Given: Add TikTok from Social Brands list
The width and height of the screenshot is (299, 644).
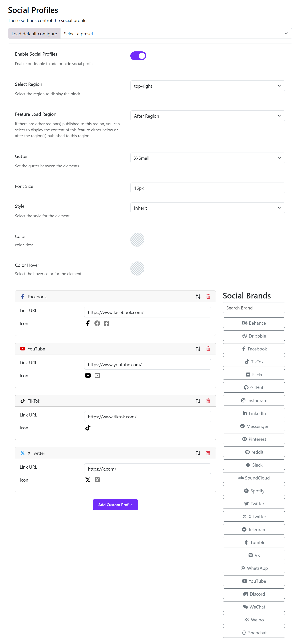Looking at the screenshot, I should tap(254, 362).
